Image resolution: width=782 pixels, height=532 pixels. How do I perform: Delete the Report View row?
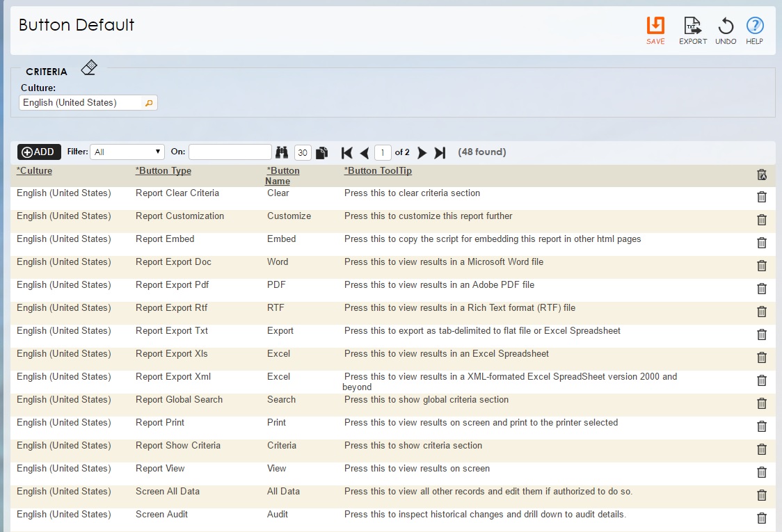pos(762,472)
